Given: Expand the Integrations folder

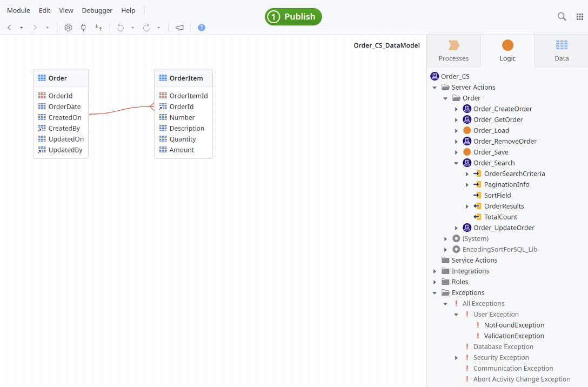Looking at the screenshot, I should 435,271.
